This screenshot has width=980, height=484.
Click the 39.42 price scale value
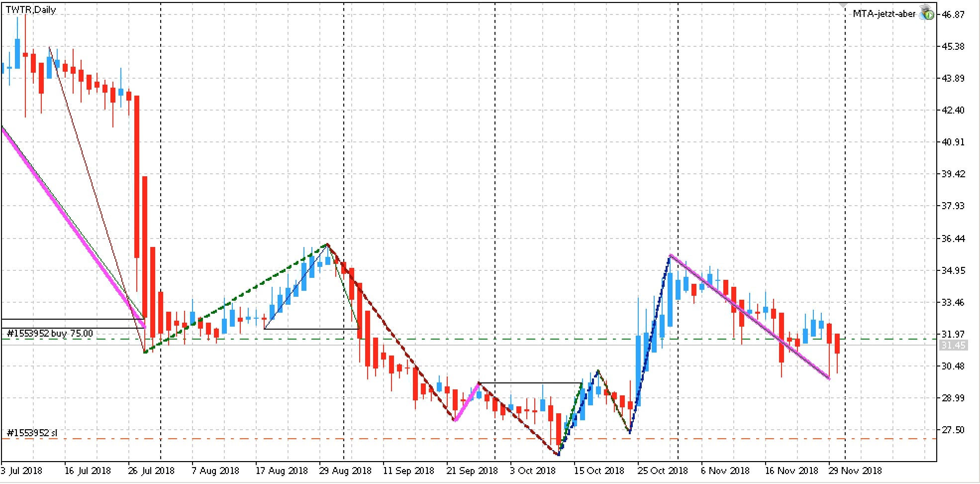[x=953, y=174]
